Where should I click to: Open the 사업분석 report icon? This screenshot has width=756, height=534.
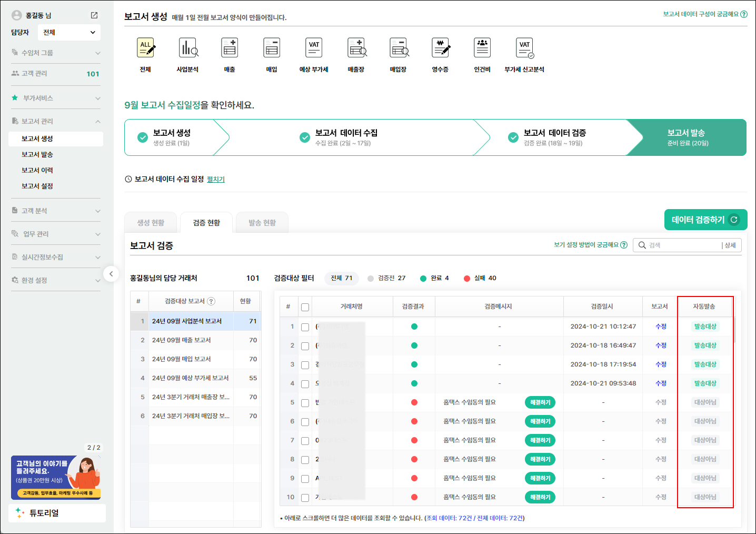(x=188, y=48)
